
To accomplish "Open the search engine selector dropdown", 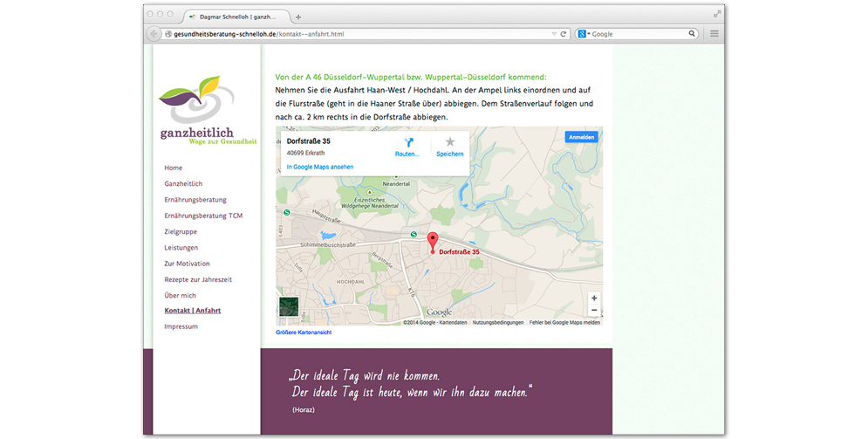I will (584, 34).
